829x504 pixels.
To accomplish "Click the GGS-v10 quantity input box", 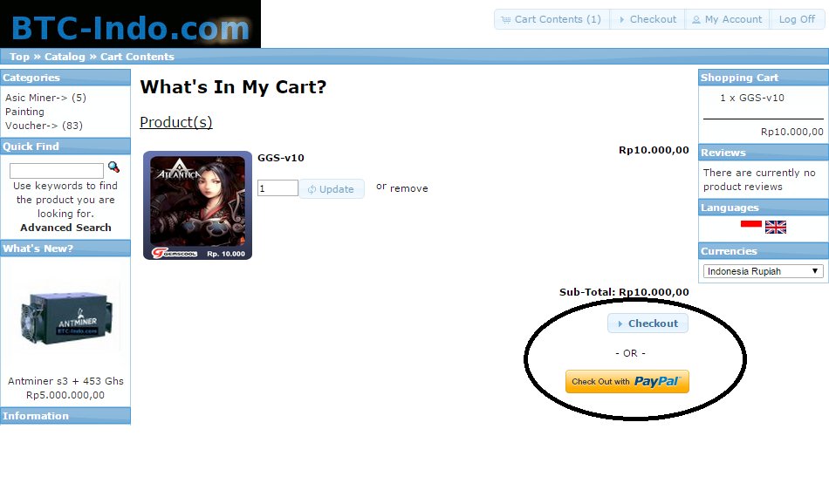I will (x=277, y=188).
